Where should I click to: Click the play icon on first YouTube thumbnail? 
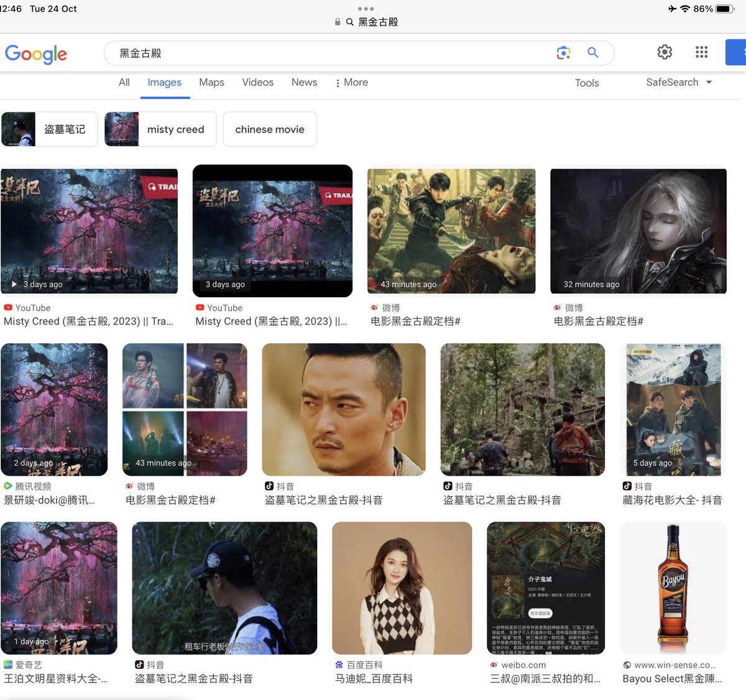(14, 284)
